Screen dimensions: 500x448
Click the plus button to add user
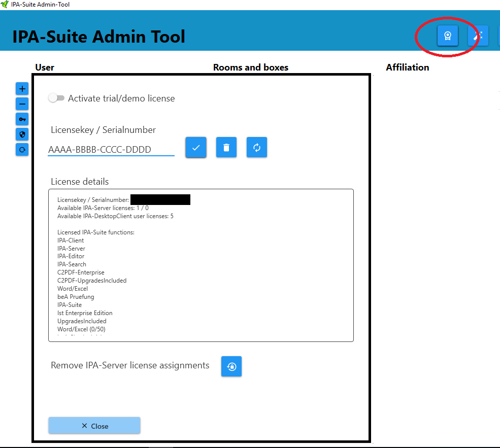point(22,89)
